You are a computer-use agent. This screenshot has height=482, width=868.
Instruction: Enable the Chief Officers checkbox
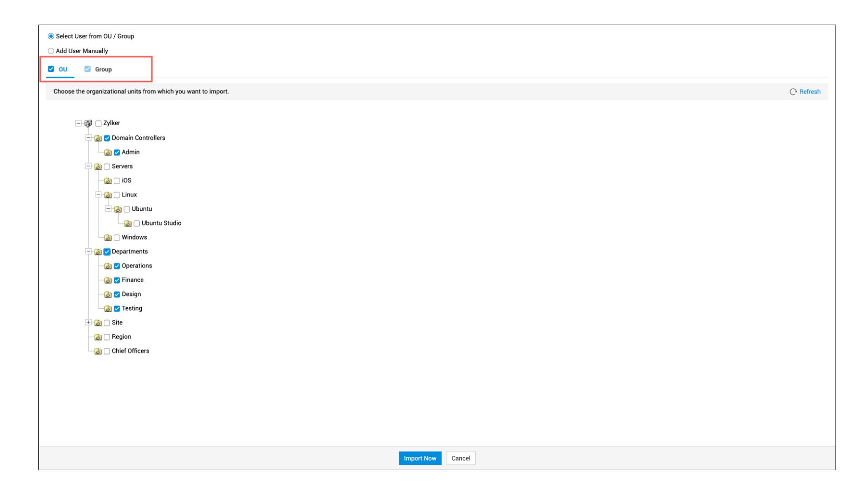pyautogui.click(x=107, y=352)
